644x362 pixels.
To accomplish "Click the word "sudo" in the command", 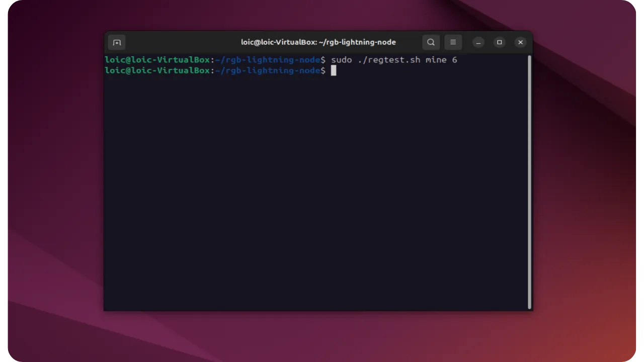I will [x=341, y=60].
